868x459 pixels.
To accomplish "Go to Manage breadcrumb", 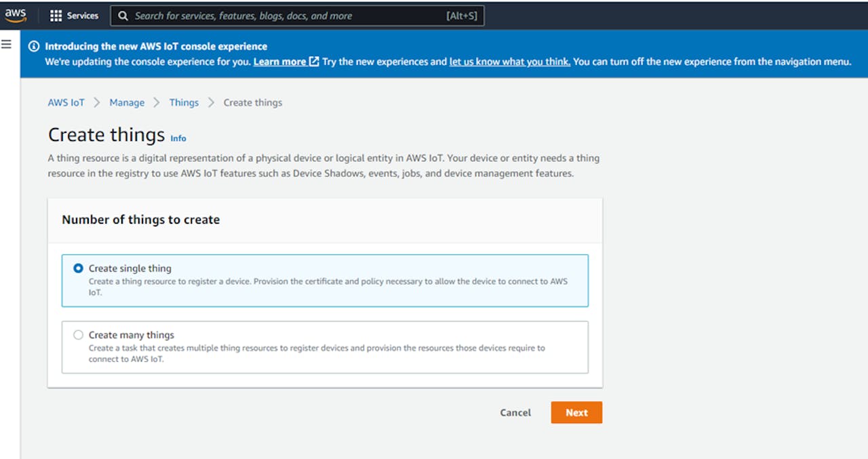I will 127,102.
